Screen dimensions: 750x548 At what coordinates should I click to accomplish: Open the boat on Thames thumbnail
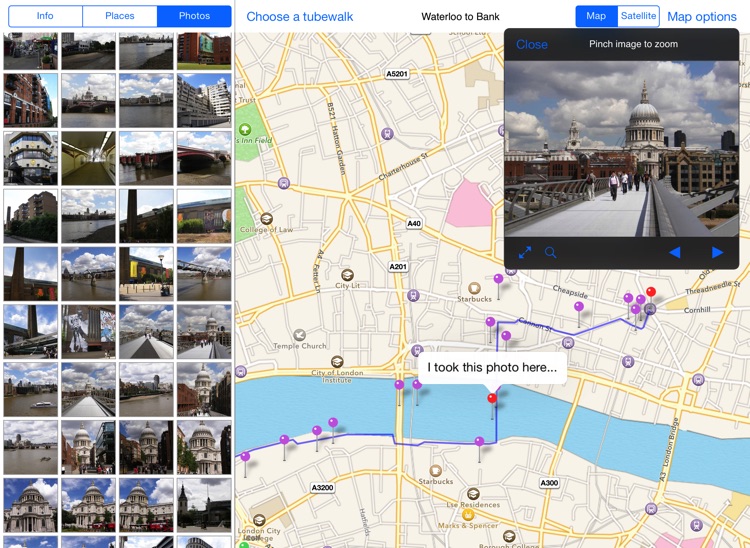tap(31, 389)
